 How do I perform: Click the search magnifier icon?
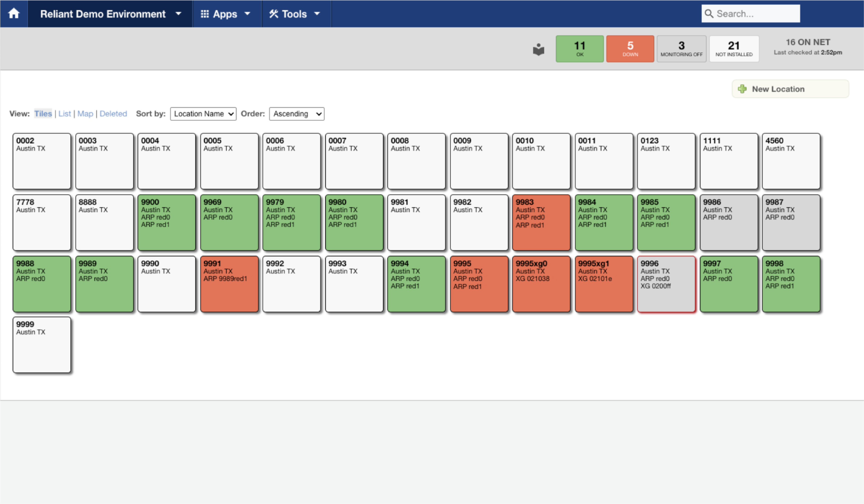point(709,14)
